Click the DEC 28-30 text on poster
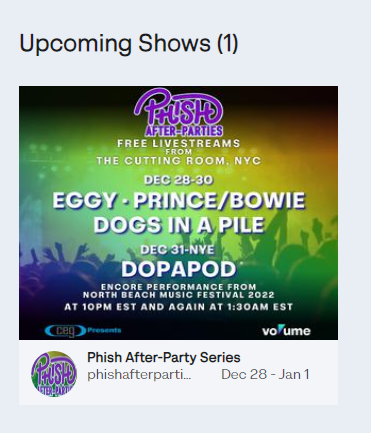This screenshot has height=433, width=371. point(178,180)
